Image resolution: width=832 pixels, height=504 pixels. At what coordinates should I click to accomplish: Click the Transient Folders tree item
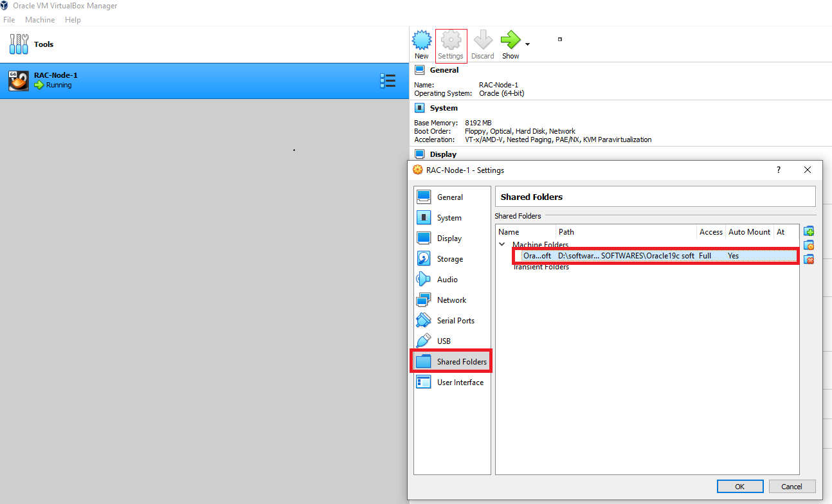(541, 267)
